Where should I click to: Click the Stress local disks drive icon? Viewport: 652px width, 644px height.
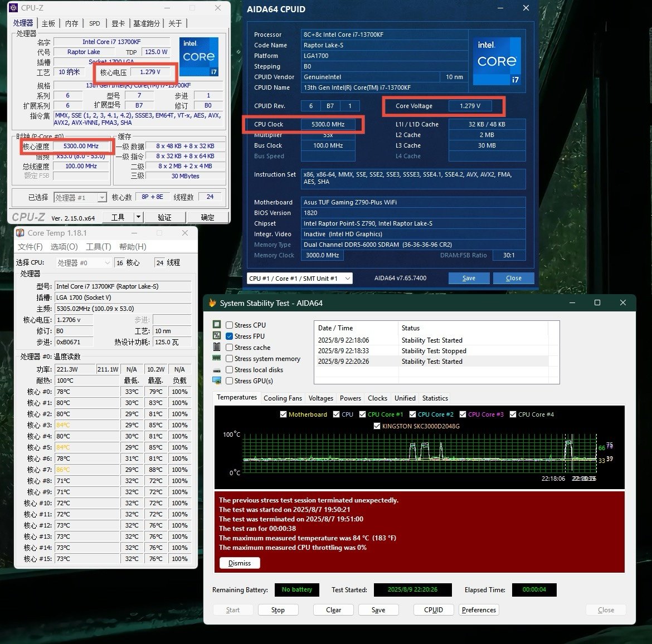217,369
